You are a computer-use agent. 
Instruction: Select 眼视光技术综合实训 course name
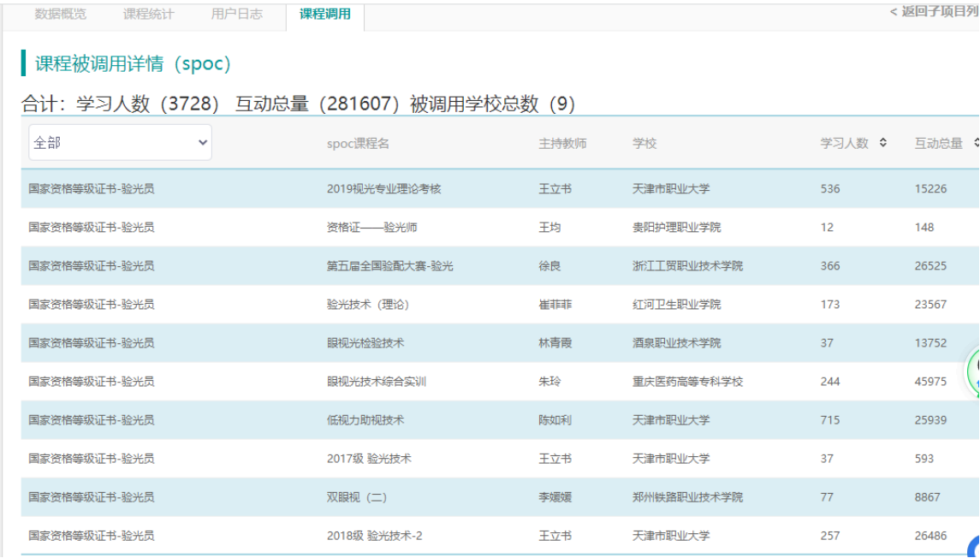pos(377,382)
